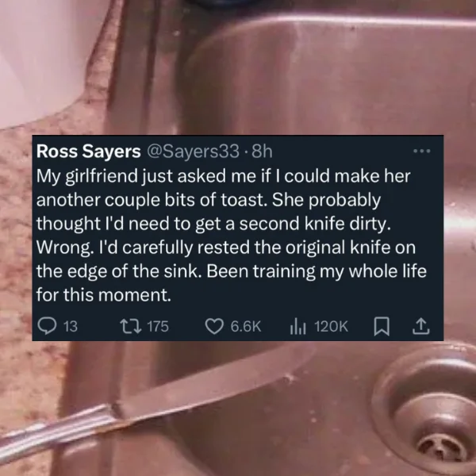Click the knife's silver handle
The height and width of the screenshot is (476, 476).
point(58,429)
